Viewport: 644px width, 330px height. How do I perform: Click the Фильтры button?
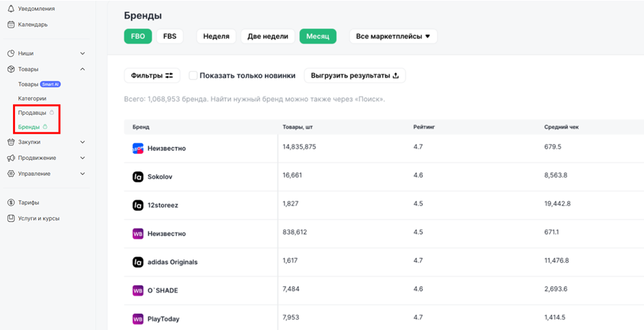(x=152, y=75)
